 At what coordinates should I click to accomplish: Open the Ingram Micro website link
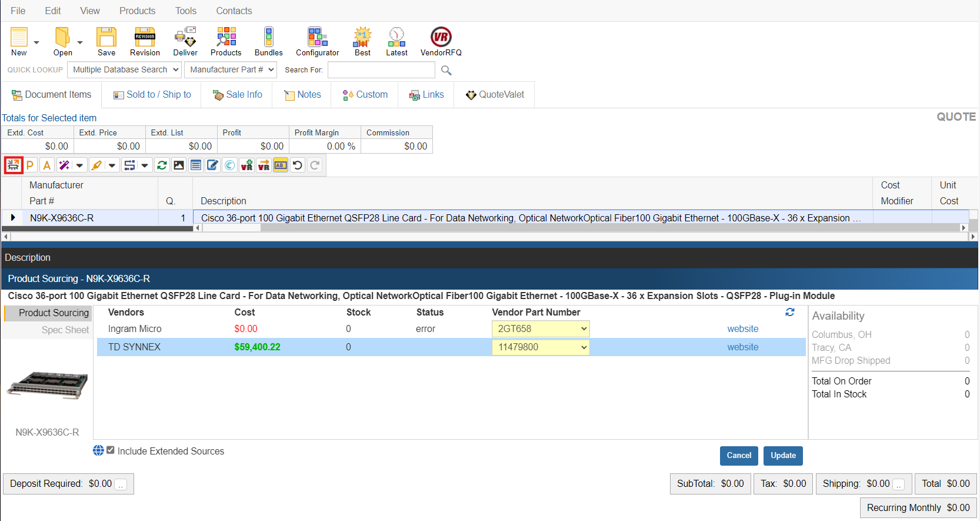point(743,329)
